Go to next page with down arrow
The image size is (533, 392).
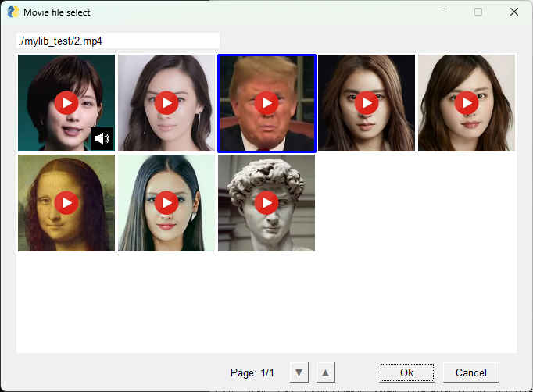tap(299, 372)
